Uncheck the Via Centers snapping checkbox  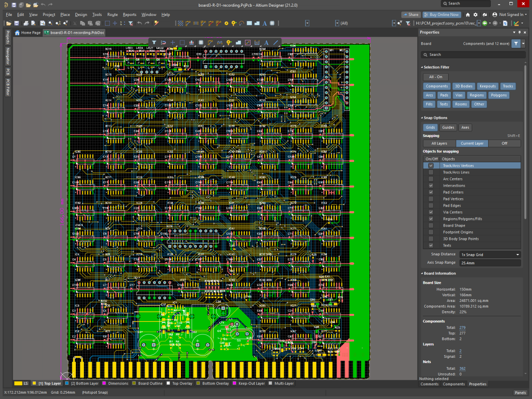430,212
